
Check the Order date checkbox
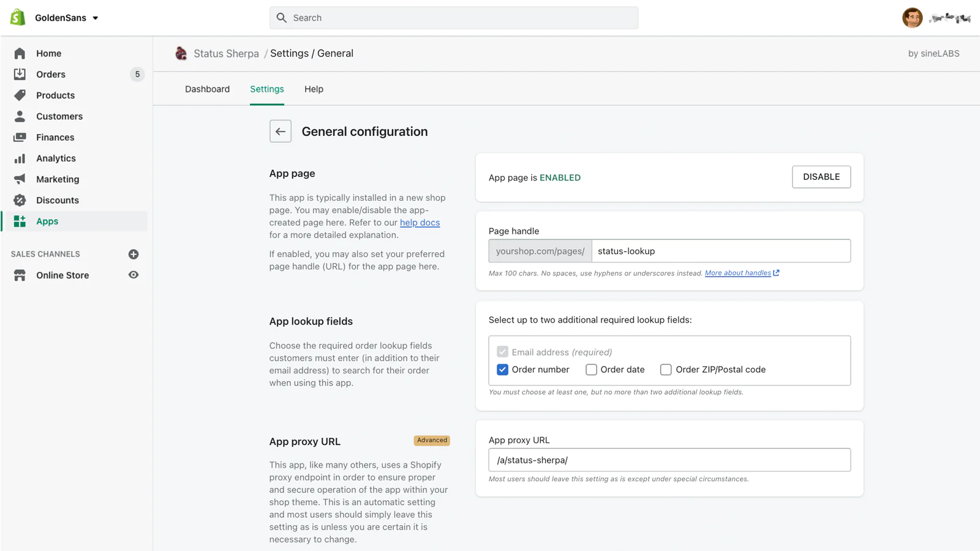click(x=591, y=370)
